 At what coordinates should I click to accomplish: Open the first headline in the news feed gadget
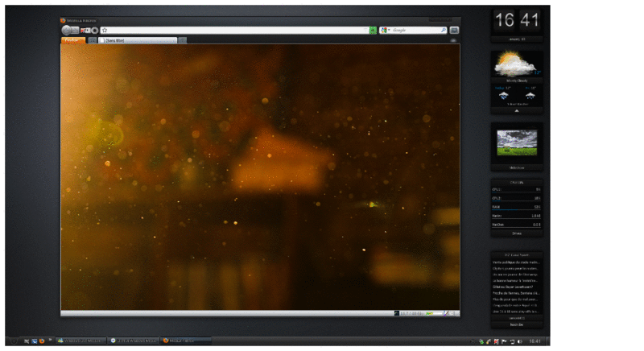point(516,262)
